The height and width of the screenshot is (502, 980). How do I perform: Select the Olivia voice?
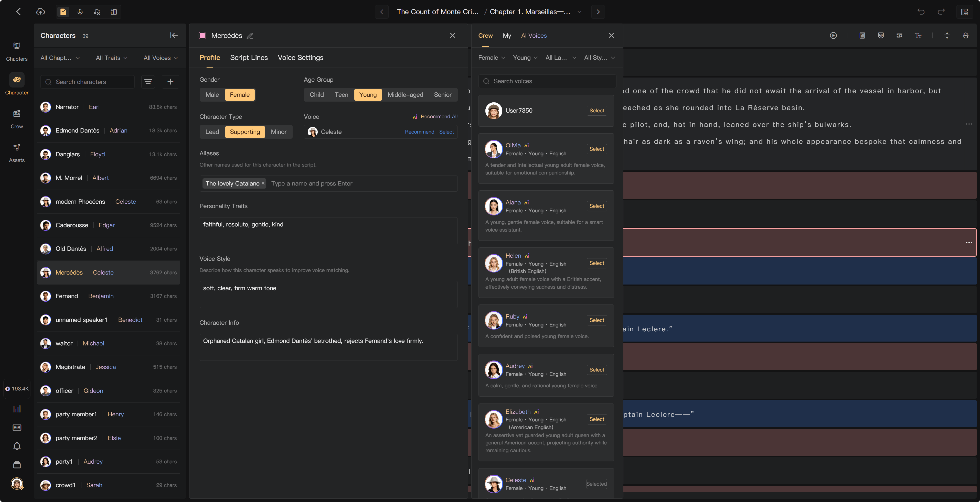(x=596, y=149)
